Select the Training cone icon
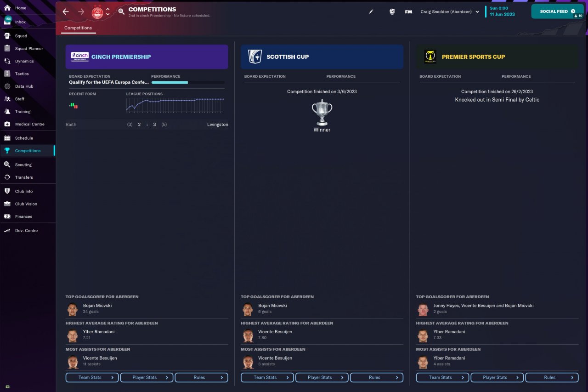 coord(7,112)
